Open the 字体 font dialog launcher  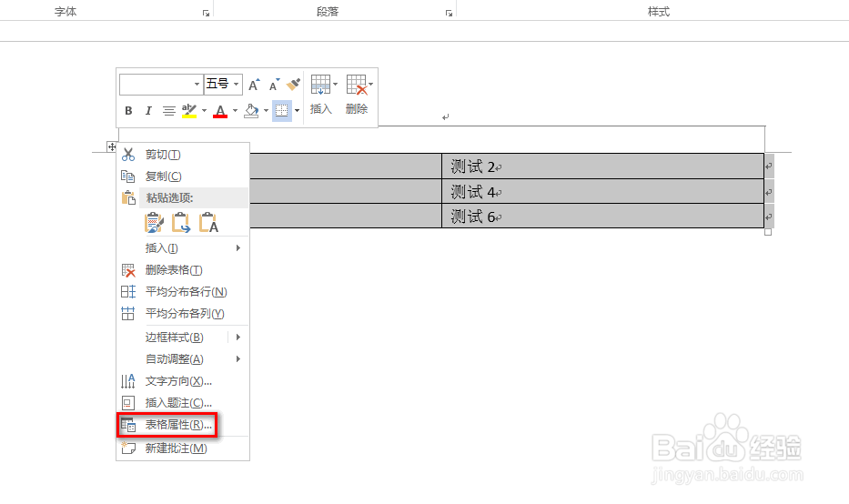(206, 13)
